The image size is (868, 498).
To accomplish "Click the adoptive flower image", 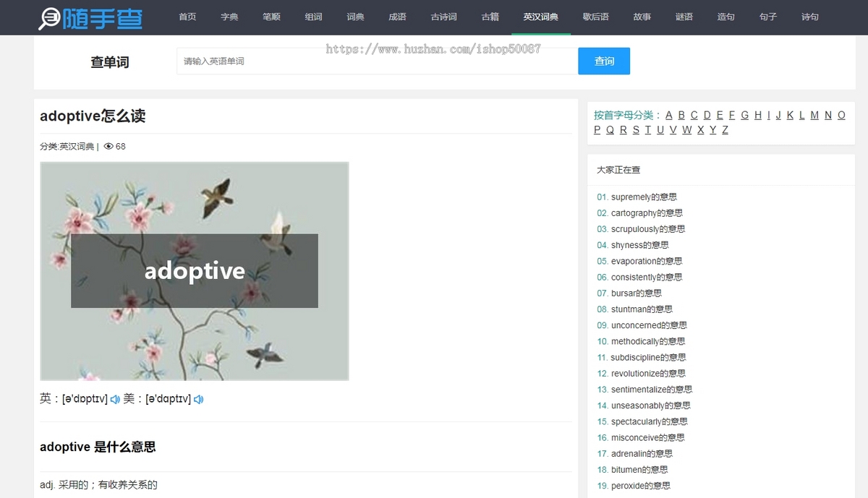I will tap(195, 271).
